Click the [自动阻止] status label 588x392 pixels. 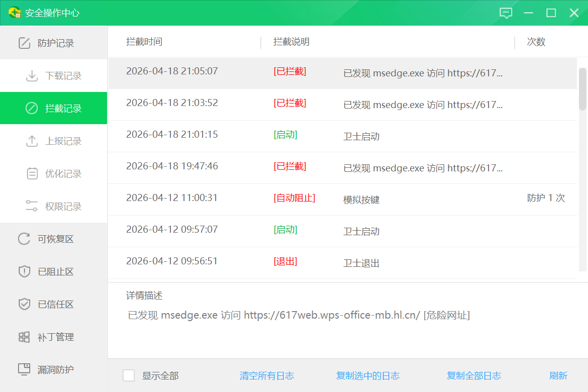pos(295,198)
